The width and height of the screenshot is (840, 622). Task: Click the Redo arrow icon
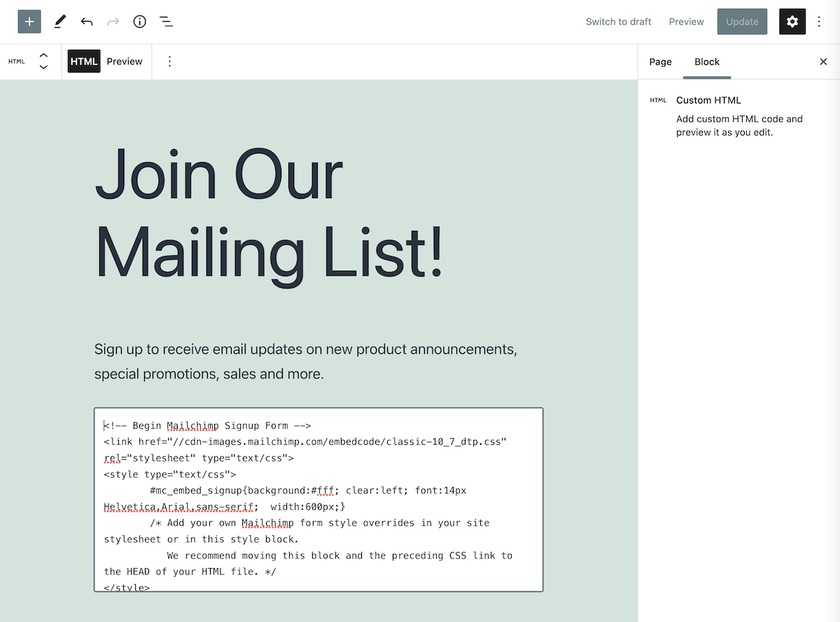113,22
